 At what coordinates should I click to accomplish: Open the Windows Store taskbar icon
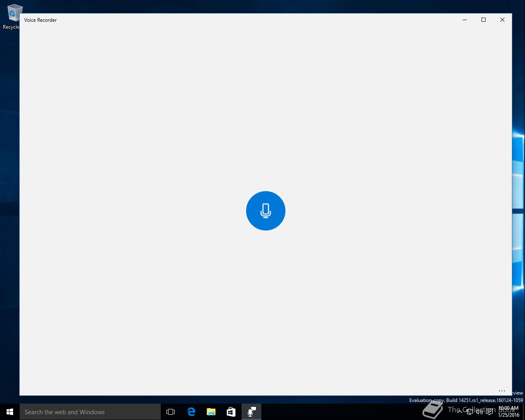tap(231, 412)
